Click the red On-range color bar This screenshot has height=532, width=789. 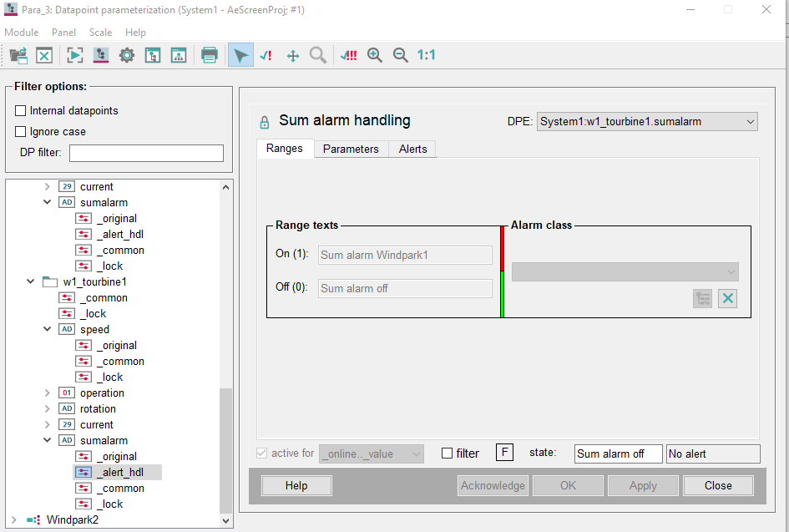[x=502, y=248]
